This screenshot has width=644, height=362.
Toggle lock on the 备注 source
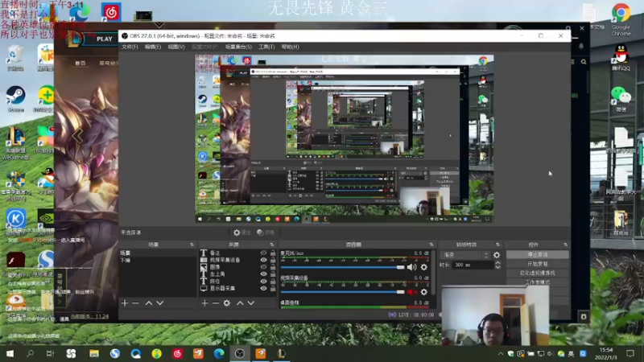273,253
